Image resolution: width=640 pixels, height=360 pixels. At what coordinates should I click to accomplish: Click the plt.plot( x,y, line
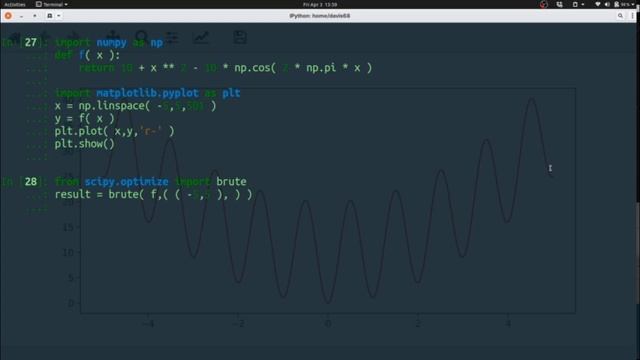(115, 131)
